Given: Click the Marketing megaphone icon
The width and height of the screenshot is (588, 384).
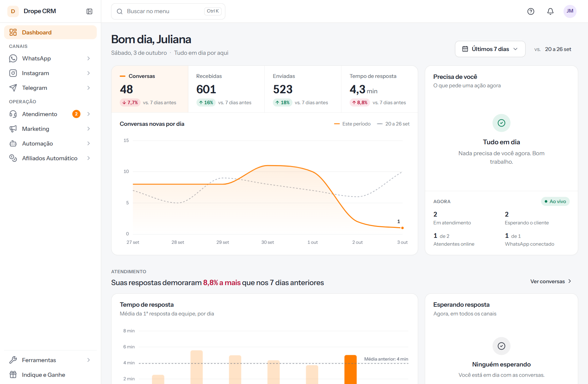Looking at the screenshot, I should point(13,129).
